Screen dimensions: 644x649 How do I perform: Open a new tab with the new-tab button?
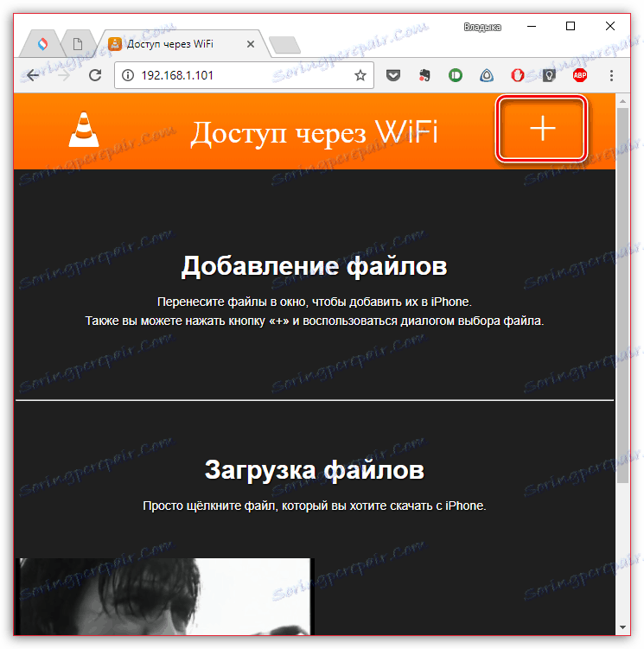pyautogui.click(x=284, y=45)
